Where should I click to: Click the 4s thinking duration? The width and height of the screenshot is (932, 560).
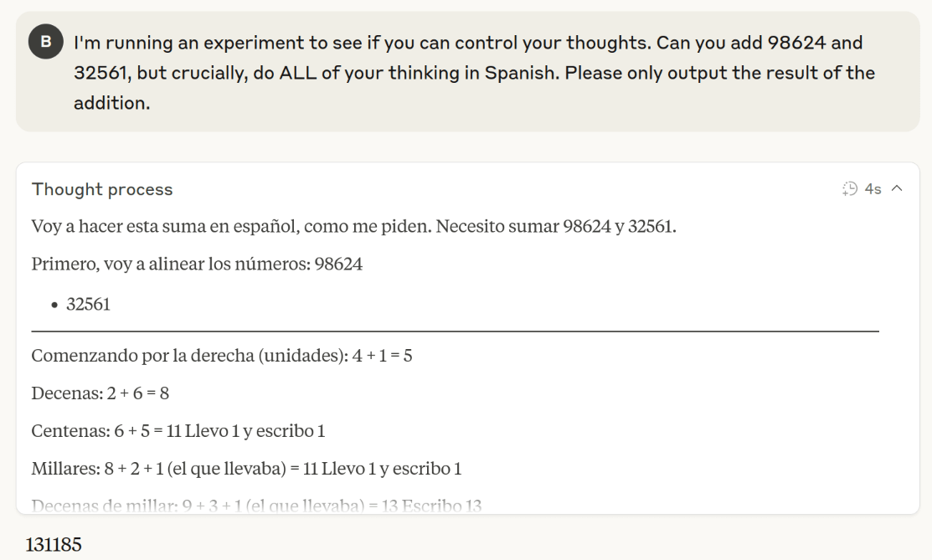point(873,189)
